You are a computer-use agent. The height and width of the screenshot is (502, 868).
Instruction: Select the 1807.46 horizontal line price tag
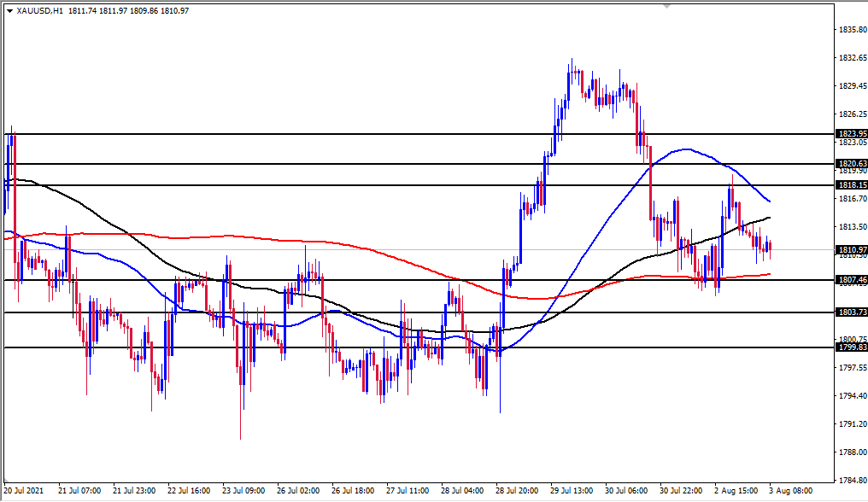[x=852, y=280]
